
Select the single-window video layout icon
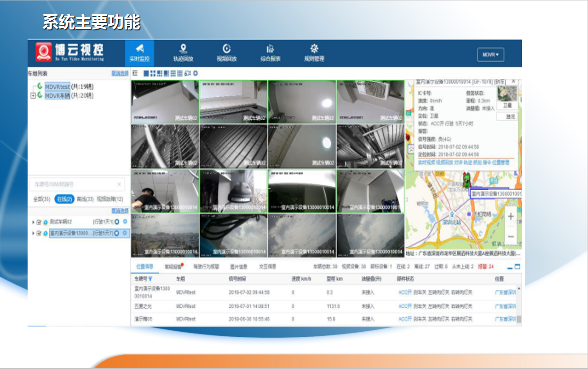(x=146, y=73)
